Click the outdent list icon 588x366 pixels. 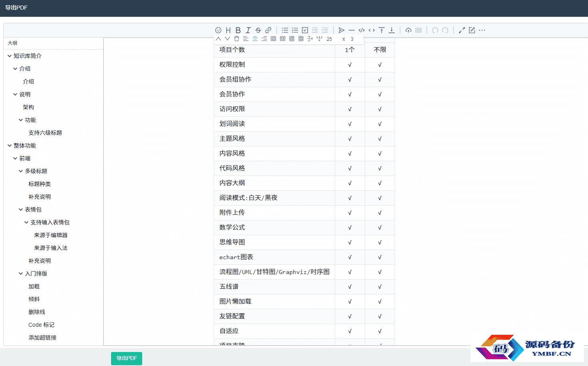[315, 30]
